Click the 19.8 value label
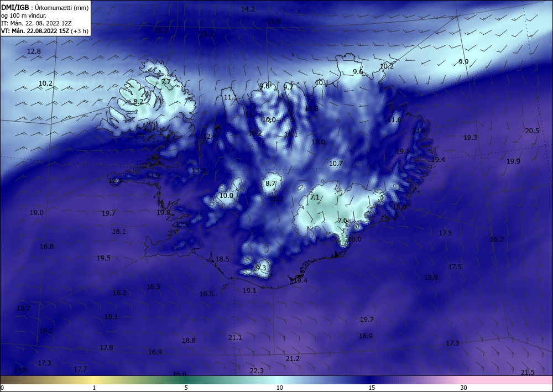Viewport: 553px width, 392px height. point(163,212)
